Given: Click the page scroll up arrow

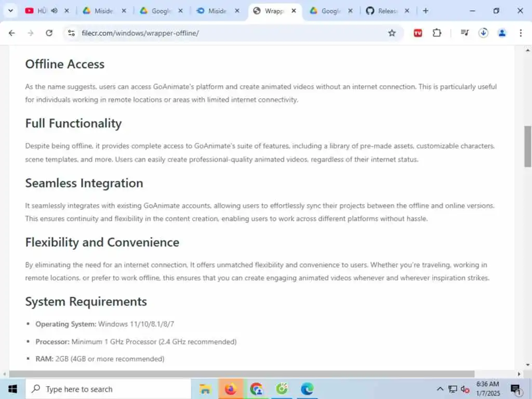Looking at the screenshot, I should point(528,50).
